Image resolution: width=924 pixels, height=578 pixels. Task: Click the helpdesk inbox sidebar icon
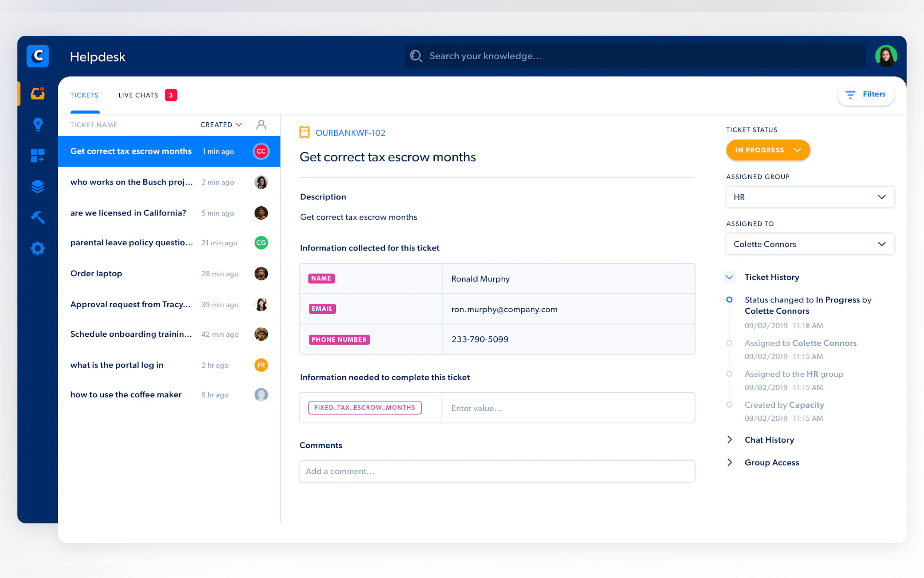tap(37, 94)
